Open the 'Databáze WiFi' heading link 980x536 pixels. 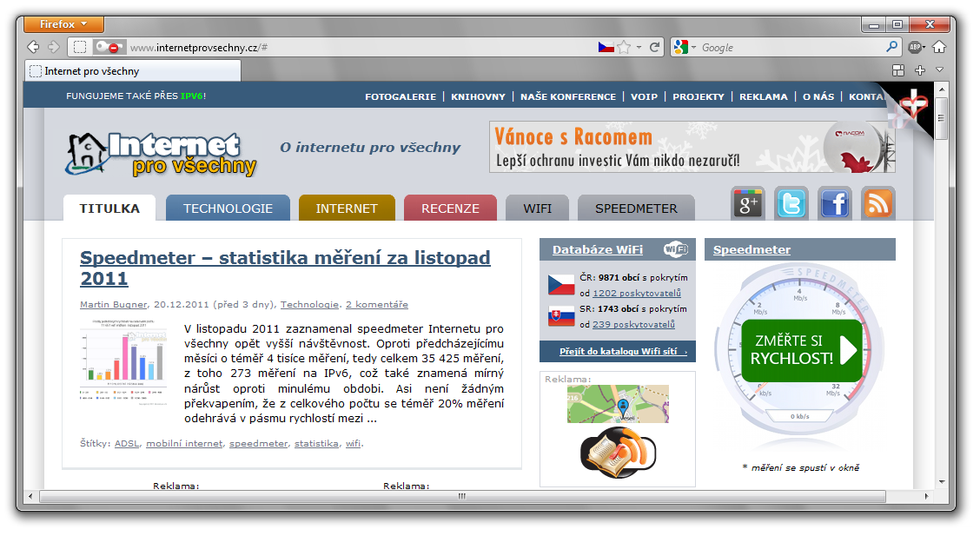tap(598, 250)
